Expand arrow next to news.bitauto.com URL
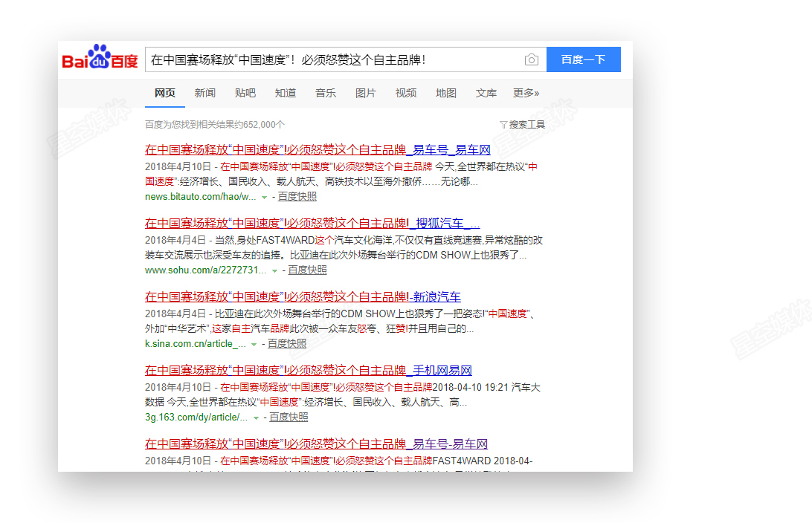This screenshot has width=812, height=523. [x=264, y=197]
